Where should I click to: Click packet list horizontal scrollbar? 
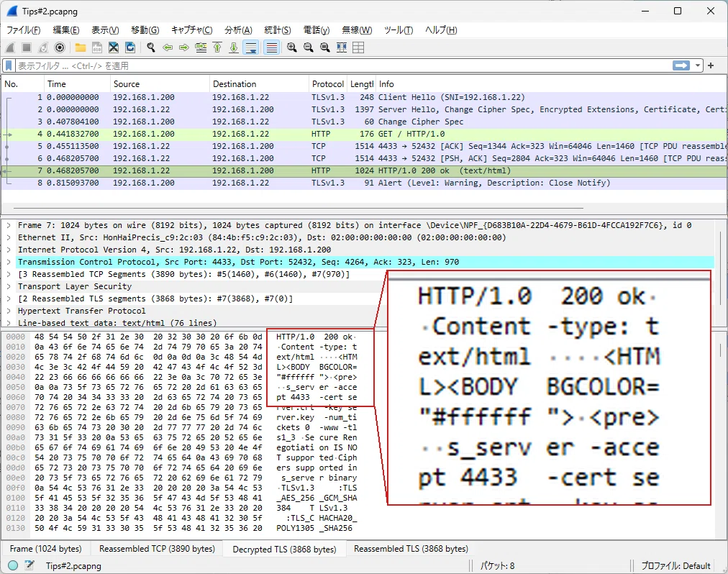(298, 208)
